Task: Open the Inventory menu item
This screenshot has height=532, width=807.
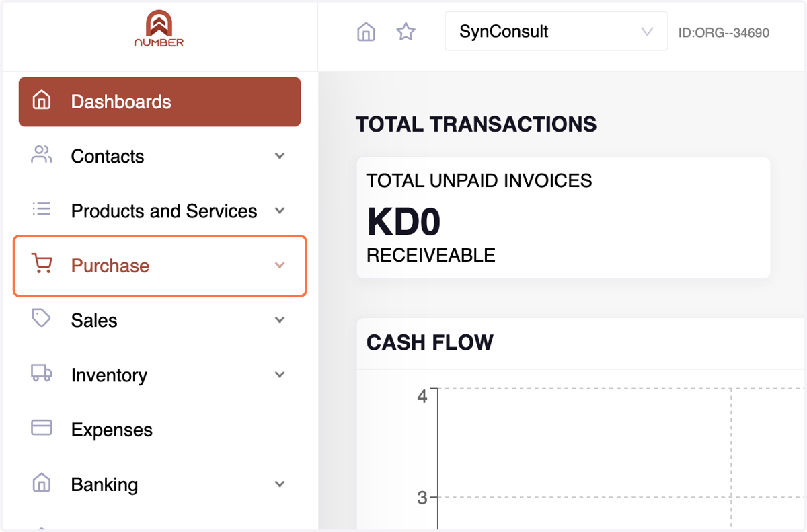Action: [x=159, y=375]
